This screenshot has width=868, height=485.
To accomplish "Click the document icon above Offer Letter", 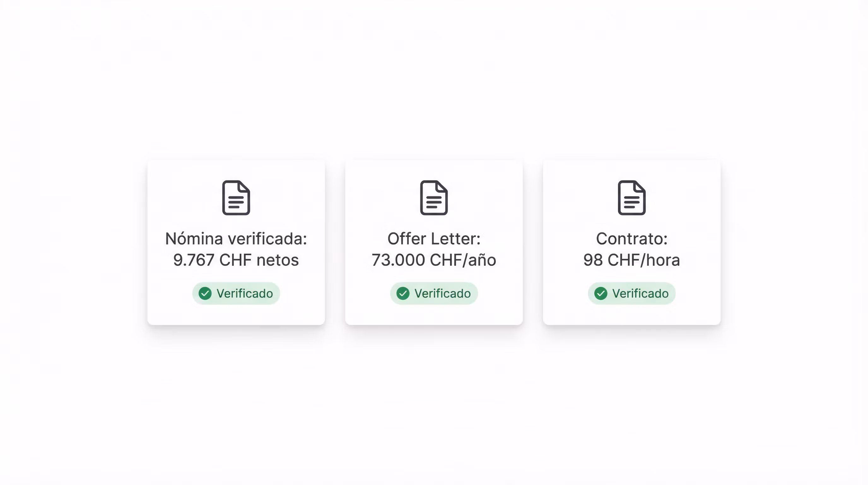I will pos(434,198).
